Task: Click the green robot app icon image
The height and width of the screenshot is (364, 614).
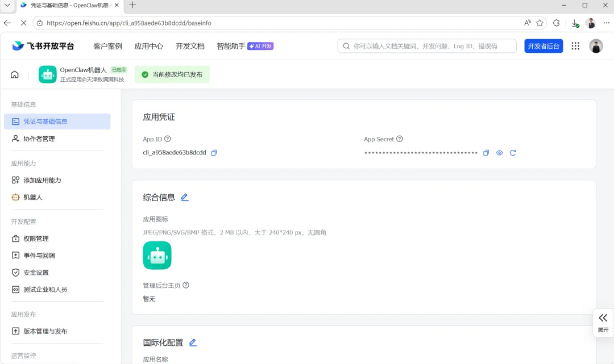Action: 157,256
